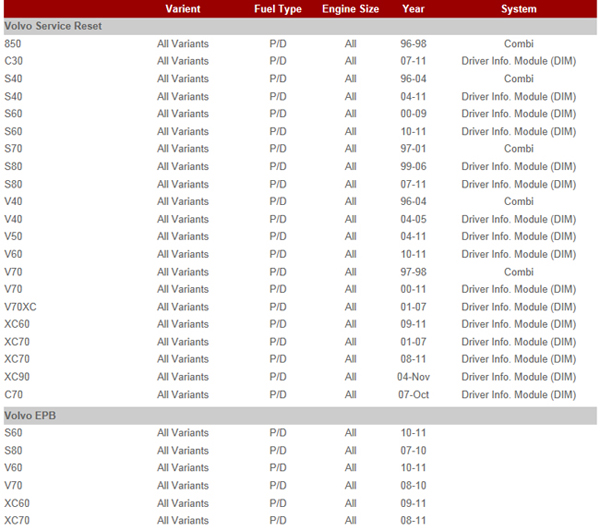Select the V70XC model cell
This screenshot has height=531, width=600.
[x=20, y=307]
